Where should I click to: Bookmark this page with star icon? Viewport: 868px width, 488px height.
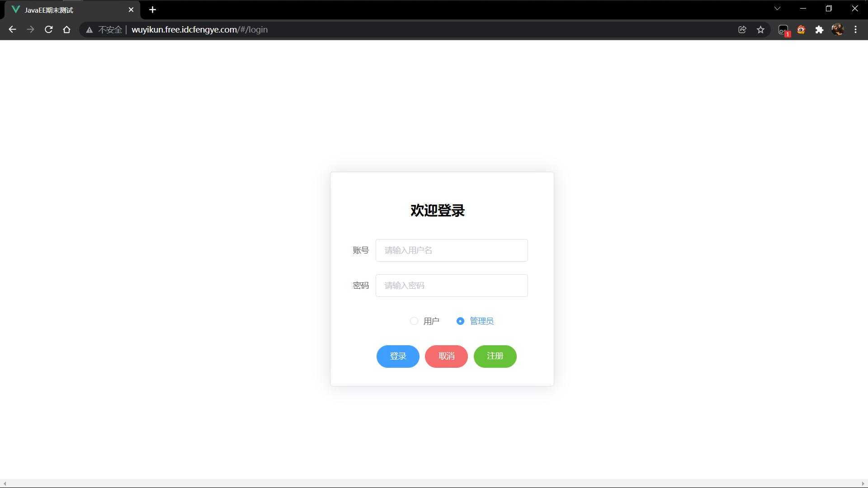[x=760, y=30]
